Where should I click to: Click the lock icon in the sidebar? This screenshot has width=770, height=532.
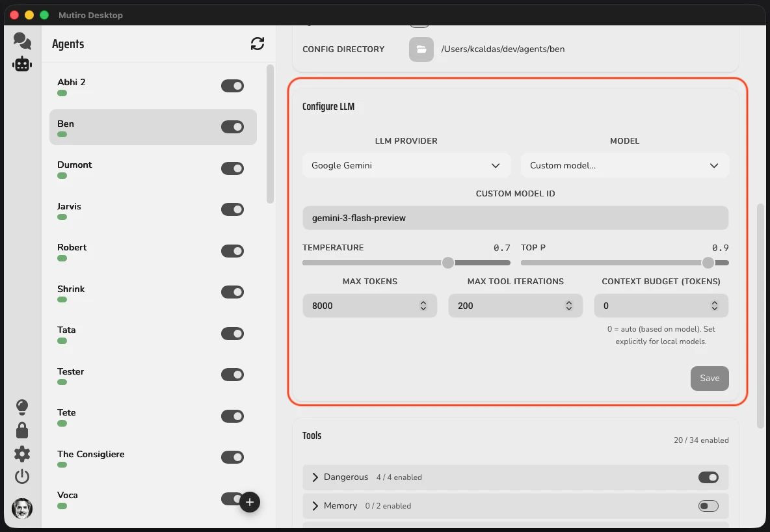point(22,430)
